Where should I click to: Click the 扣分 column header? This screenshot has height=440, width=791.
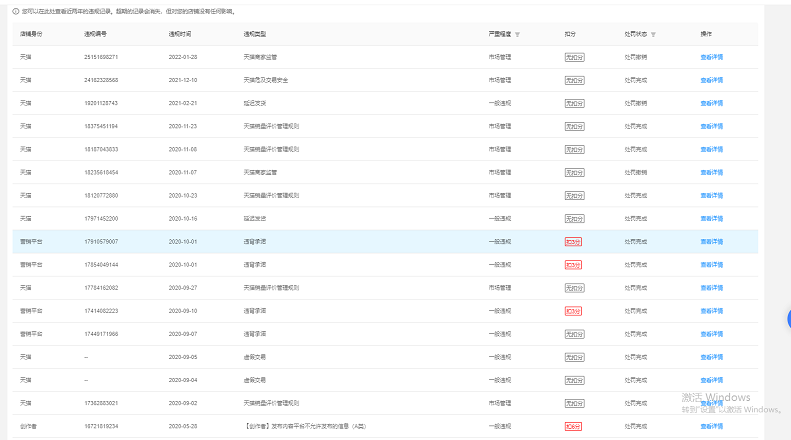pos(570,34)
